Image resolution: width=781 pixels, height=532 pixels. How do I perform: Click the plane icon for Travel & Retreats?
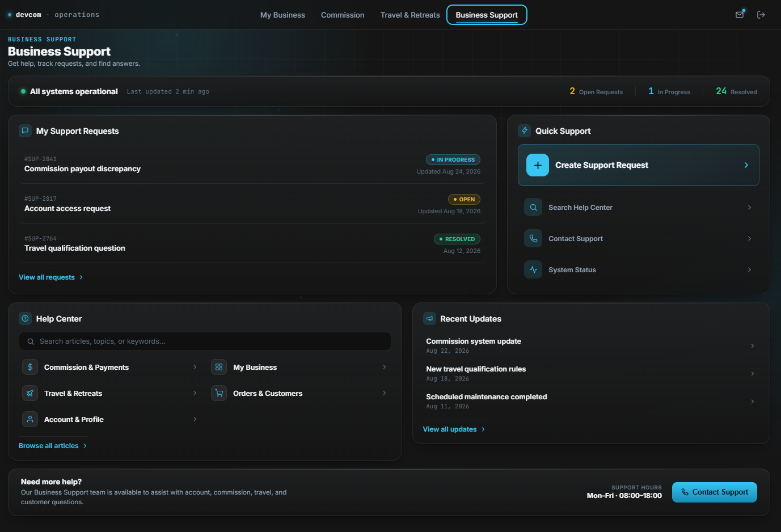[30, 393]
